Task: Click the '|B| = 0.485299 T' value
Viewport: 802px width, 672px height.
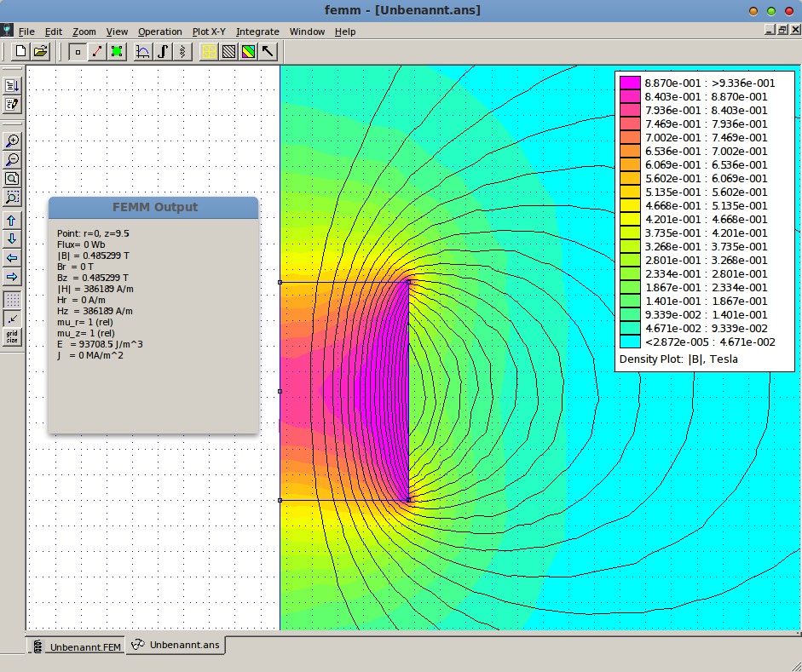Action: click(93, 256)
